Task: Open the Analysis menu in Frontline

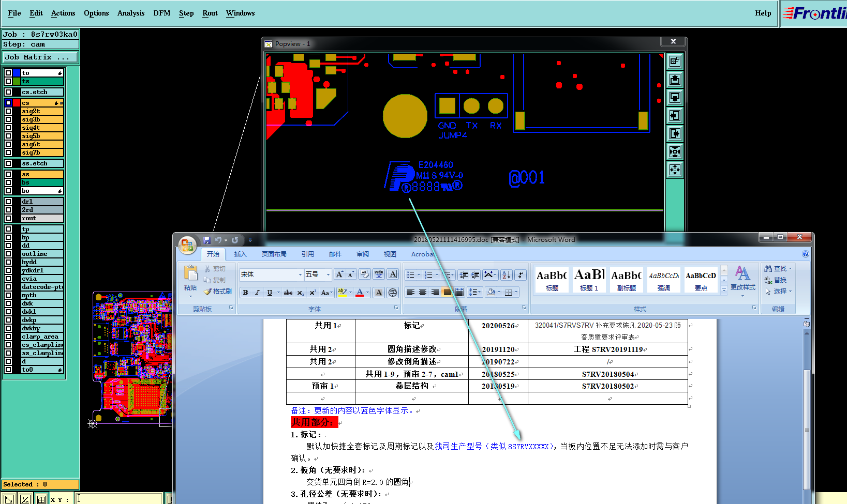Action: point(131,13)
